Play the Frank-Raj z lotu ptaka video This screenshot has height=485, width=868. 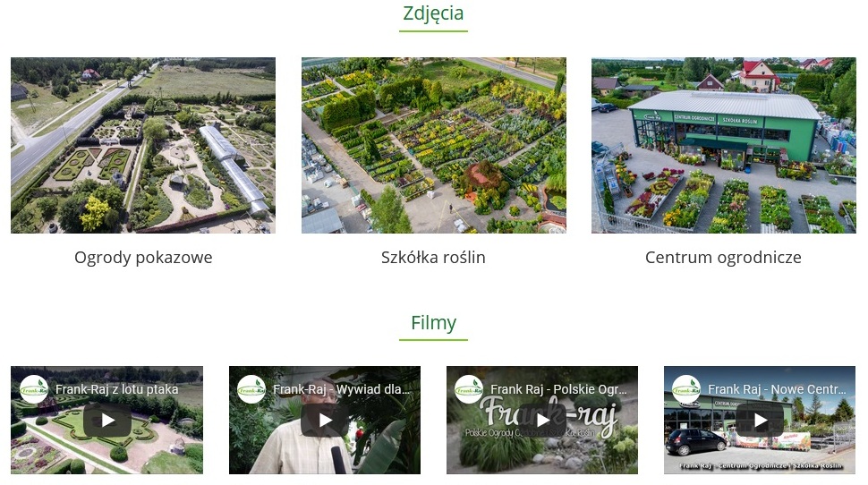[107, 421]
